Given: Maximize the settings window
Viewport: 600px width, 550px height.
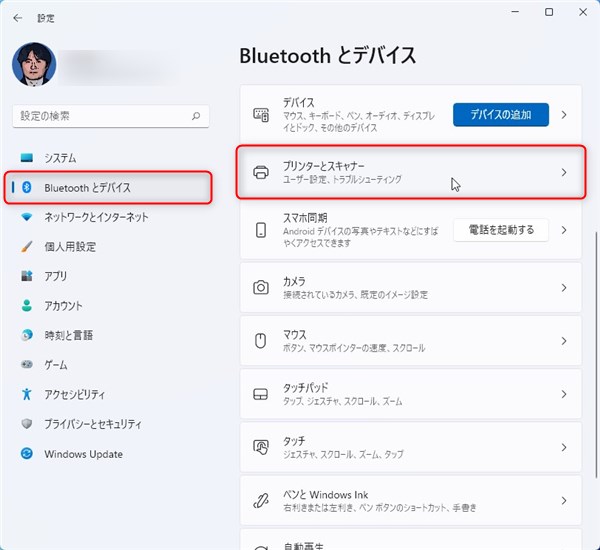Looking at the screenshot, I should [x=549, y=12].
